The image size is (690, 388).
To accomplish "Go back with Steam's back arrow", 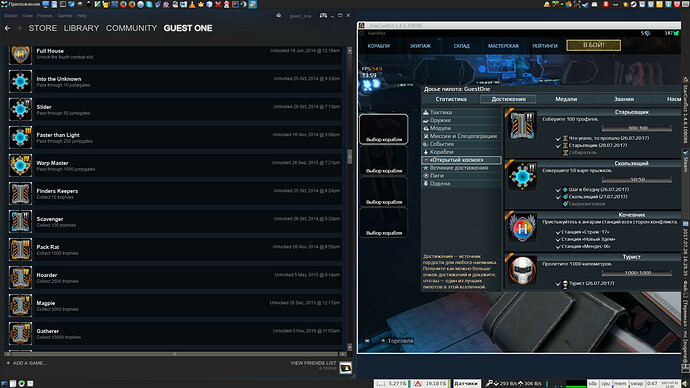I will [x=7, y=28].
